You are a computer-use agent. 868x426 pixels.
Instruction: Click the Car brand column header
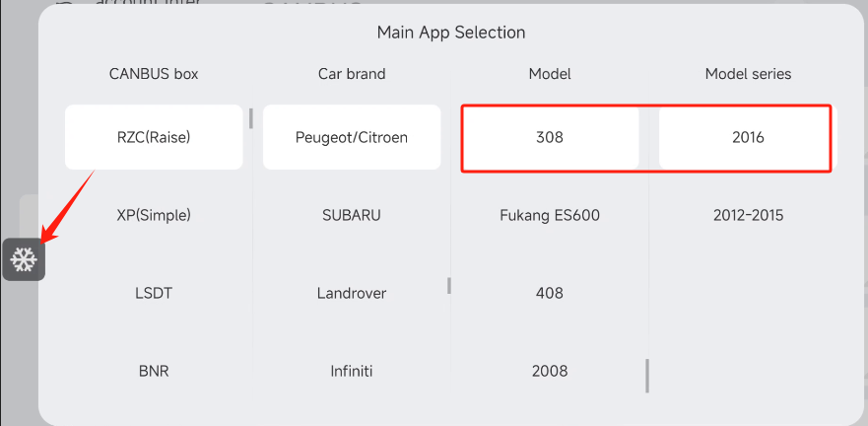[x=352, y=74]
